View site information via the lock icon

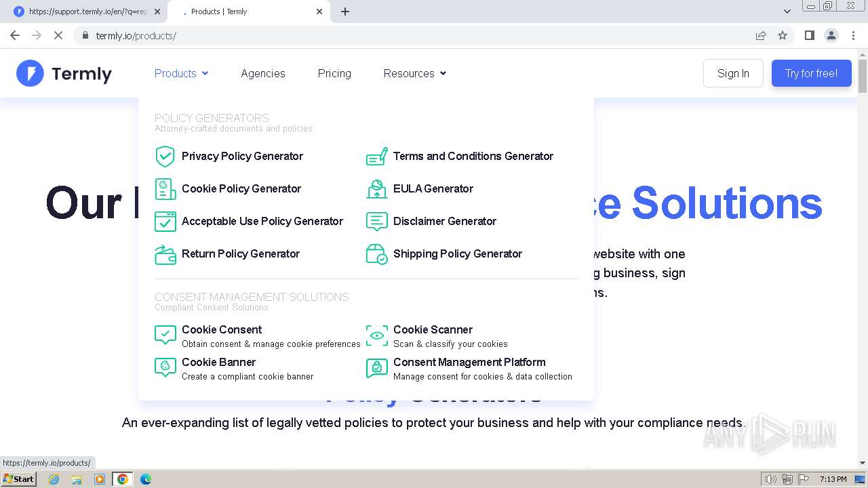(85, 35)
